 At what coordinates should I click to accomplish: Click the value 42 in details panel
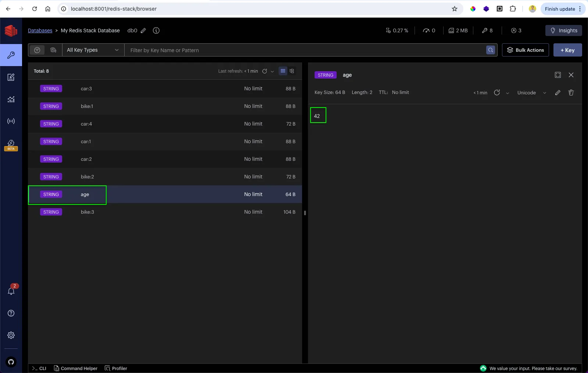click(317, 116)
